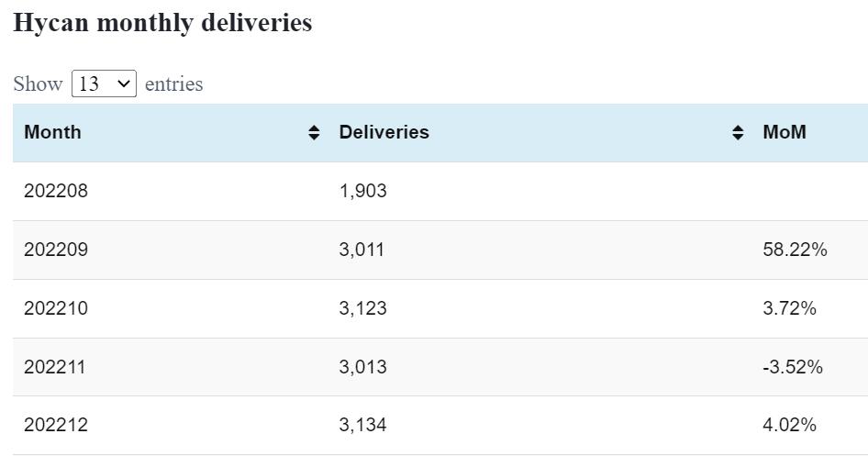Click the Deliveries column header label
Viewport: 868px width, 456px height.
pyautogui.click(x=384, y=132)
